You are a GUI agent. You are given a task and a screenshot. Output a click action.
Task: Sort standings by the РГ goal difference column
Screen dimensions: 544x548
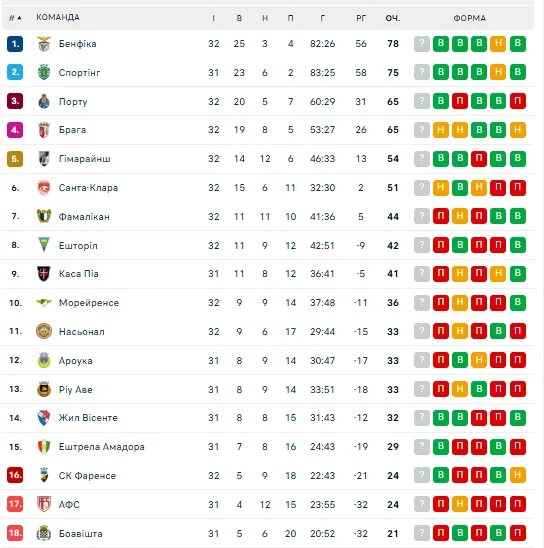click(361, 18)
